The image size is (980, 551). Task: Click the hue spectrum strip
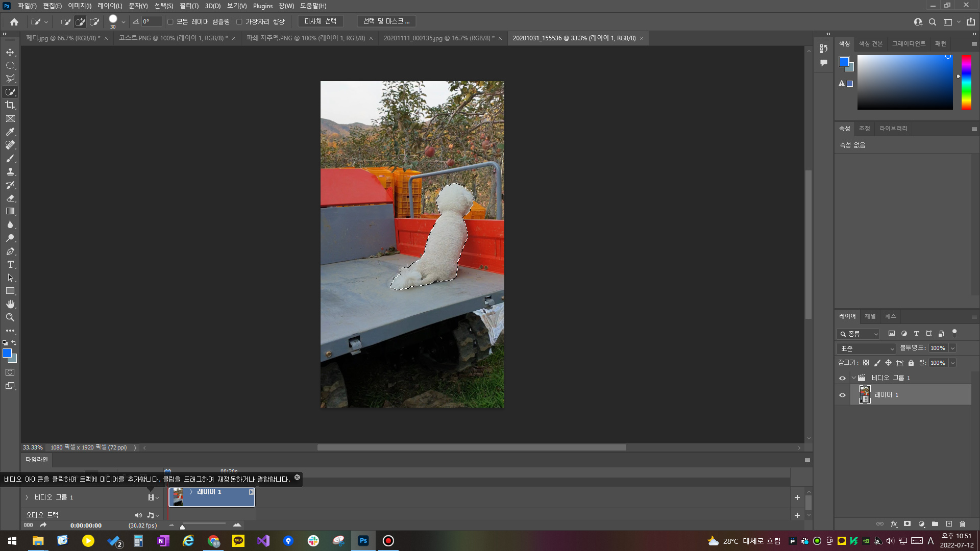pos(966,82)
